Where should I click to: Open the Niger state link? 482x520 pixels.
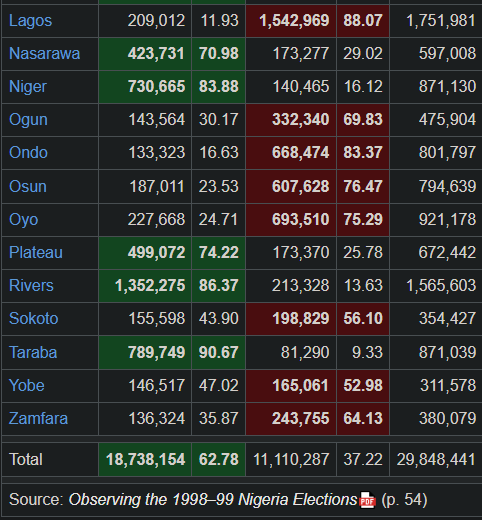tap(28, 87)
